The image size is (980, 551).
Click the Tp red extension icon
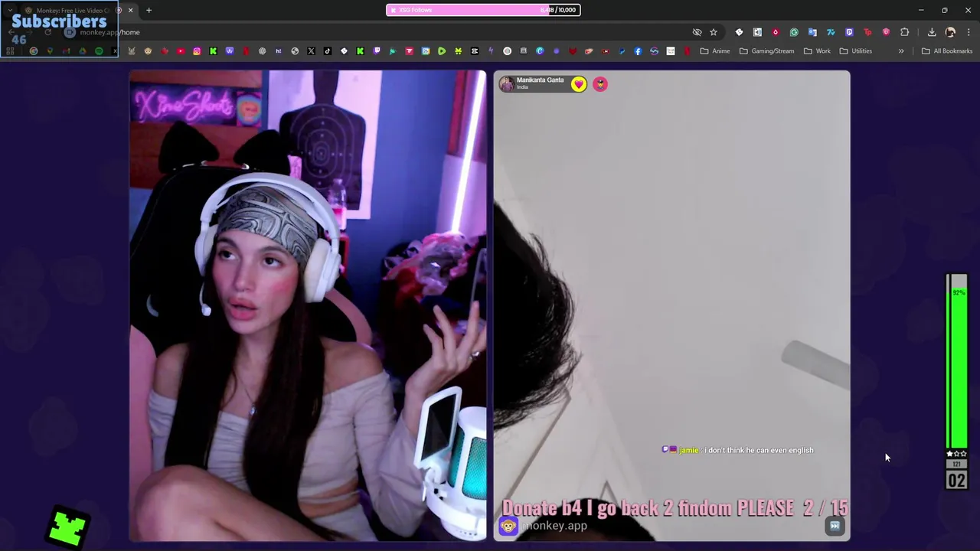tap(867, 32)
